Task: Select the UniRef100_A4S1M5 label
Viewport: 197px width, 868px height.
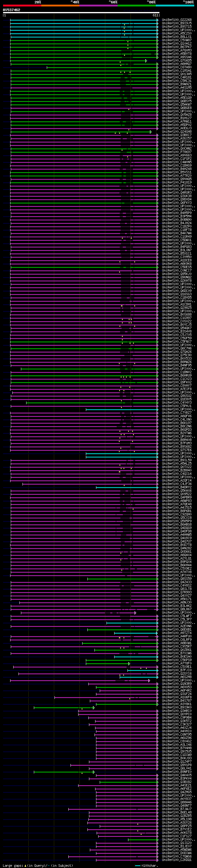Action: (x=176, y=88)
